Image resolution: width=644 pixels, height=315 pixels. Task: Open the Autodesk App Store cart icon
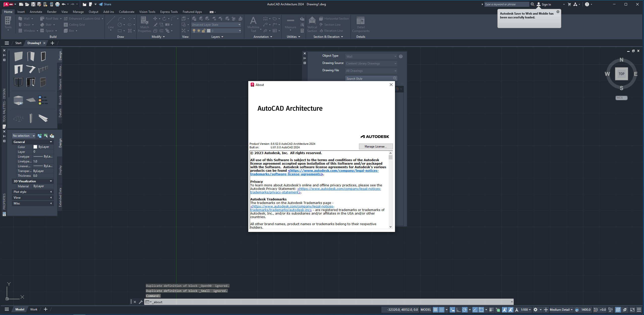pos(569,4)
